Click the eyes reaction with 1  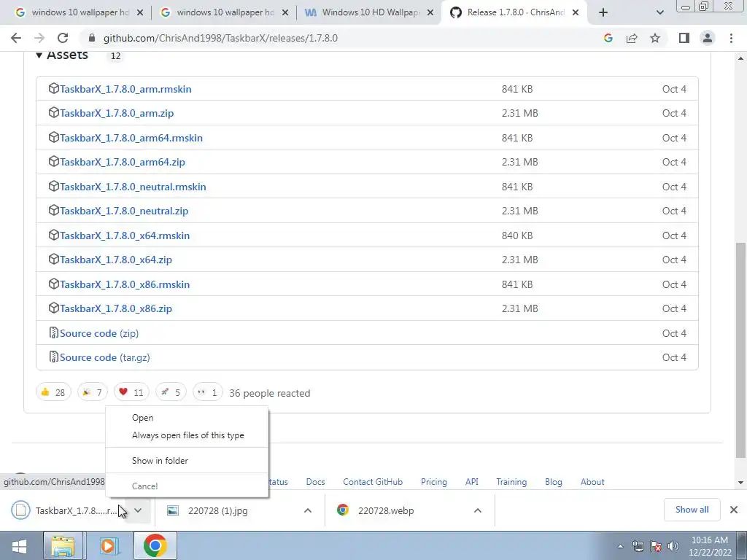[x=208, y=392]
